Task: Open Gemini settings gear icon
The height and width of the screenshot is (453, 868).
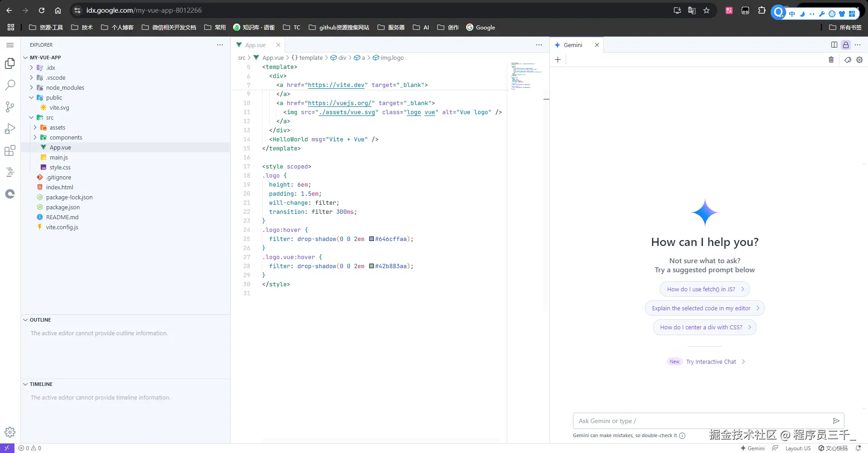Action: tap(859, 60)
